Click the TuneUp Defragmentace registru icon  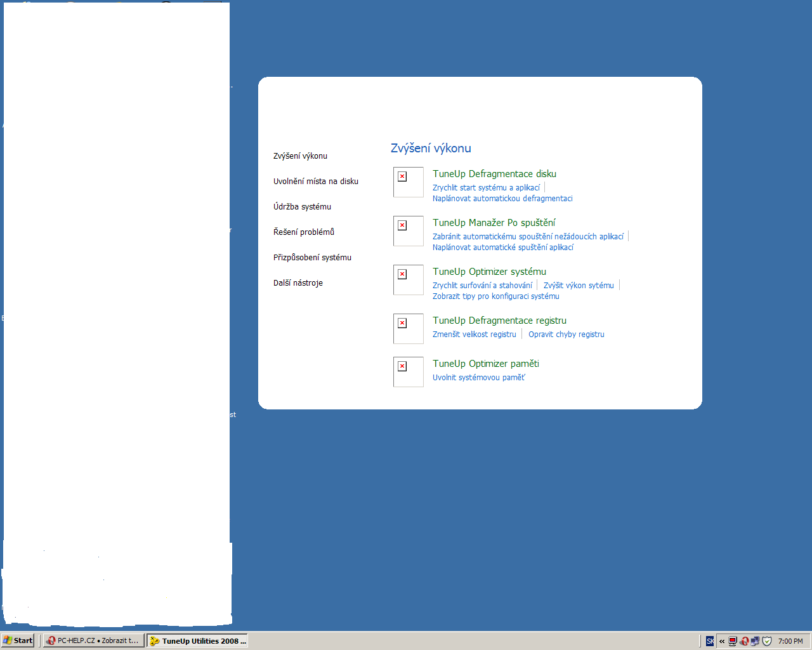point(409,329)
